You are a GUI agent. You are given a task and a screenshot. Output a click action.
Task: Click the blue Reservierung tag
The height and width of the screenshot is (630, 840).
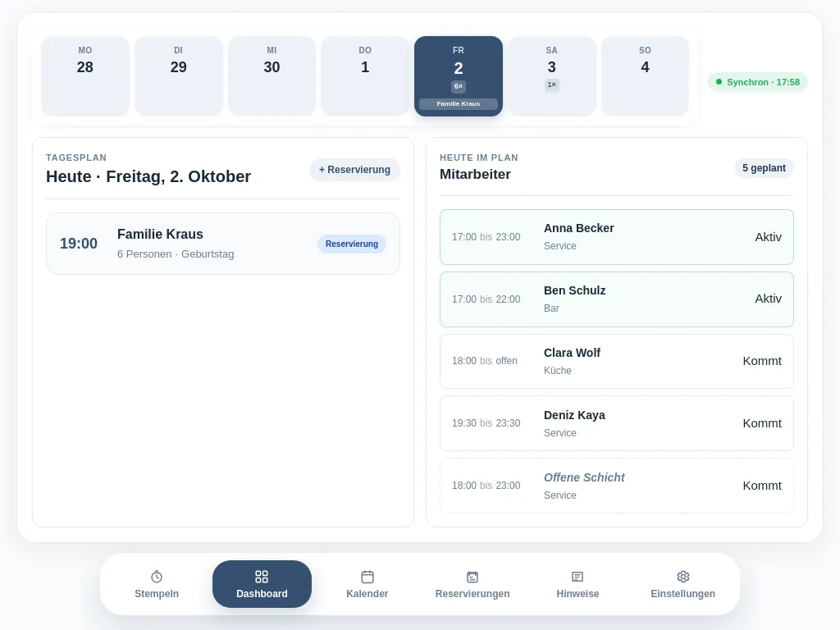[352, 244]
